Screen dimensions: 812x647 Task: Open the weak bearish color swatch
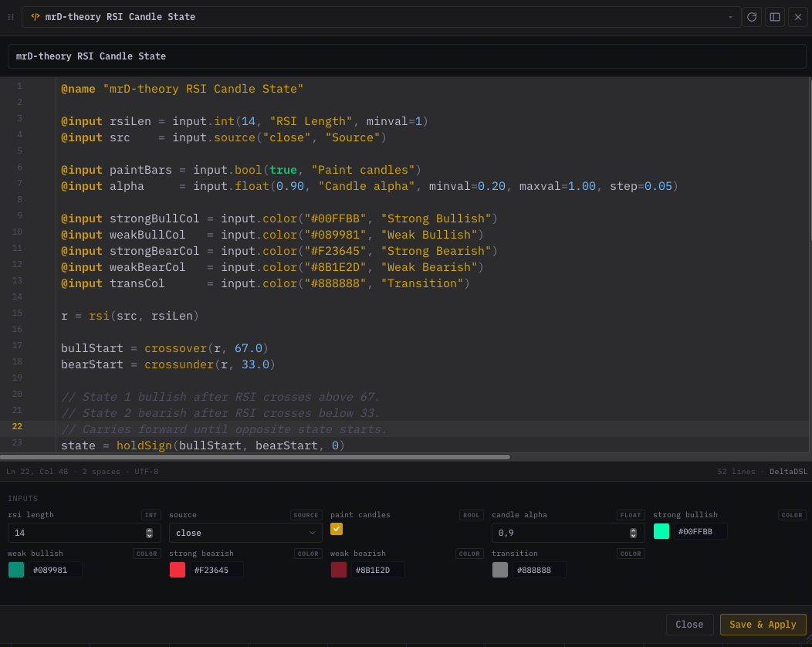click(339, 570)
